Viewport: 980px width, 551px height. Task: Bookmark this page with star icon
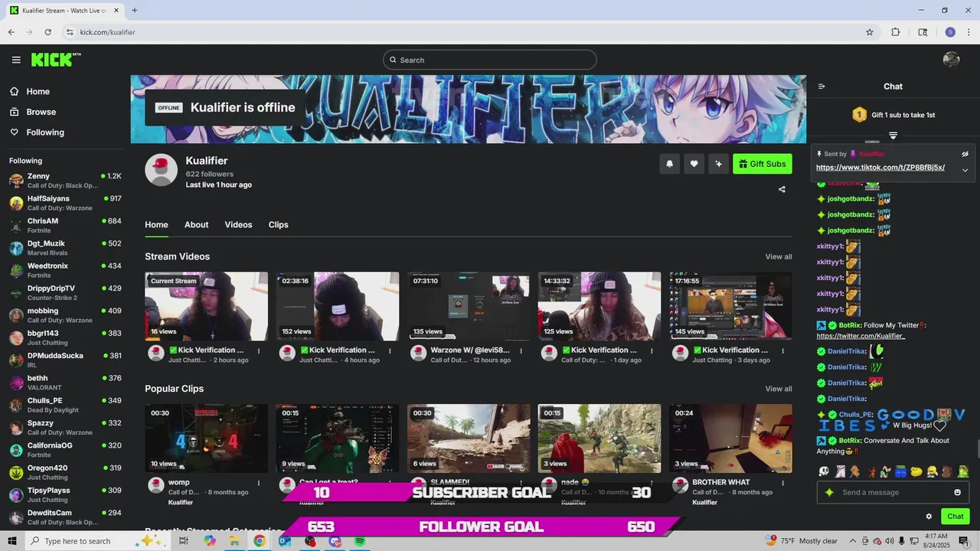click(x=870, y=32)
